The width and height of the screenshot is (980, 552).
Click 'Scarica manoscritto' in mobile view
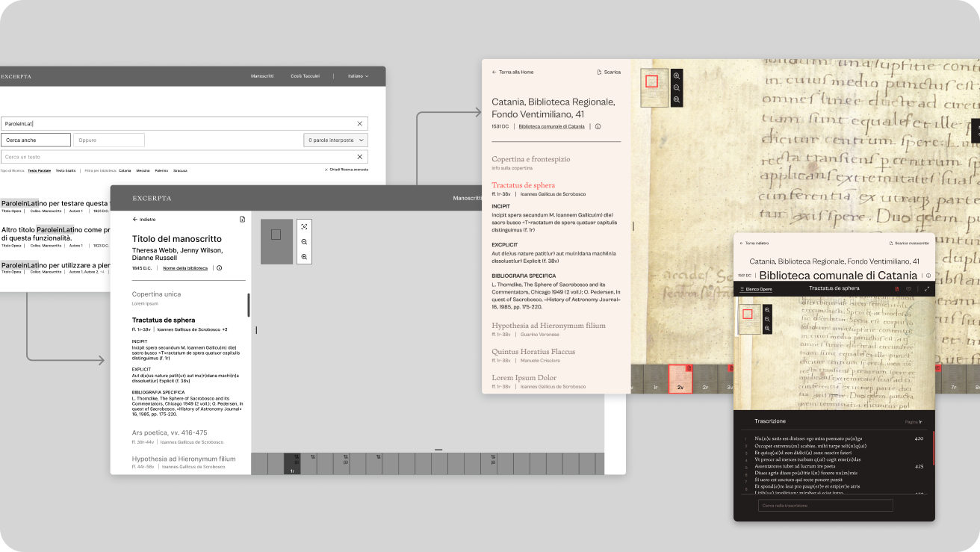909,244
